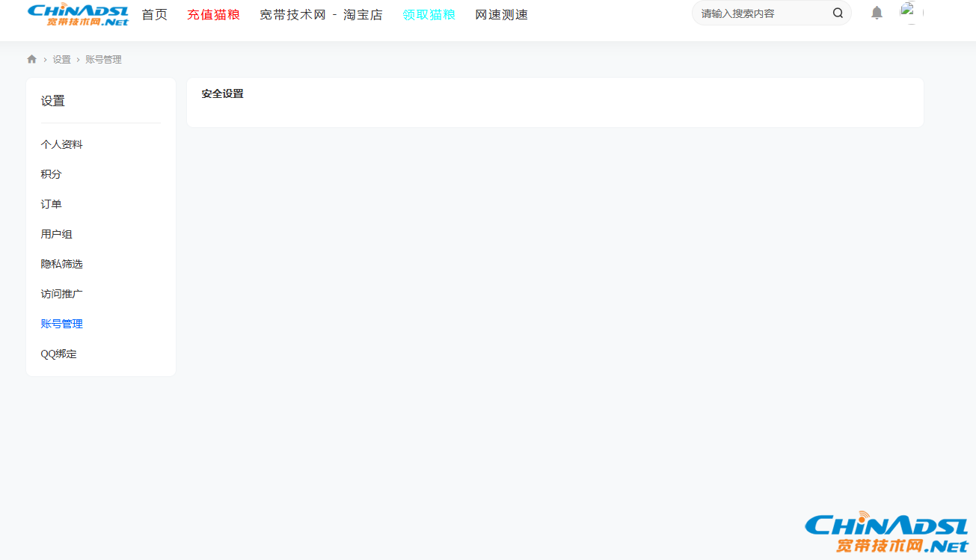Screen dimensions: 976x560
Task: Open 订单 in settings sidebar
Action: [52, 204]
